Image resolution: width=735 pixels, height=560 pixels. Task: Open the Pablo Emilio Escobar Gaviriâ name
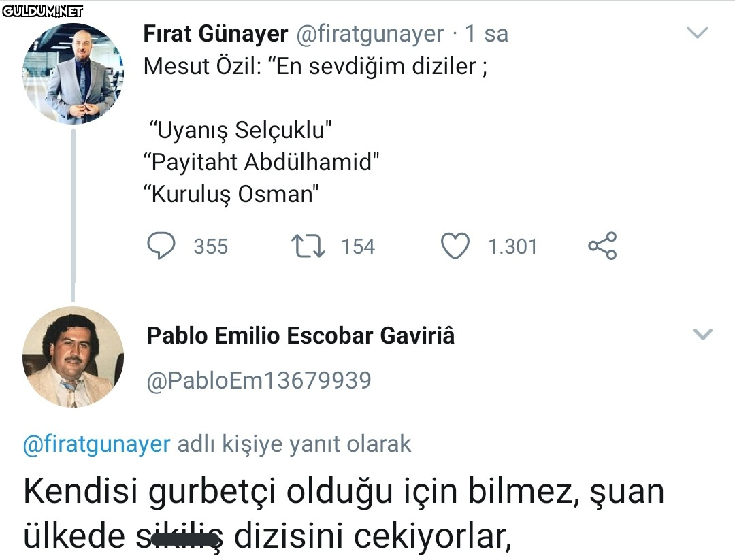click(301, 335)
